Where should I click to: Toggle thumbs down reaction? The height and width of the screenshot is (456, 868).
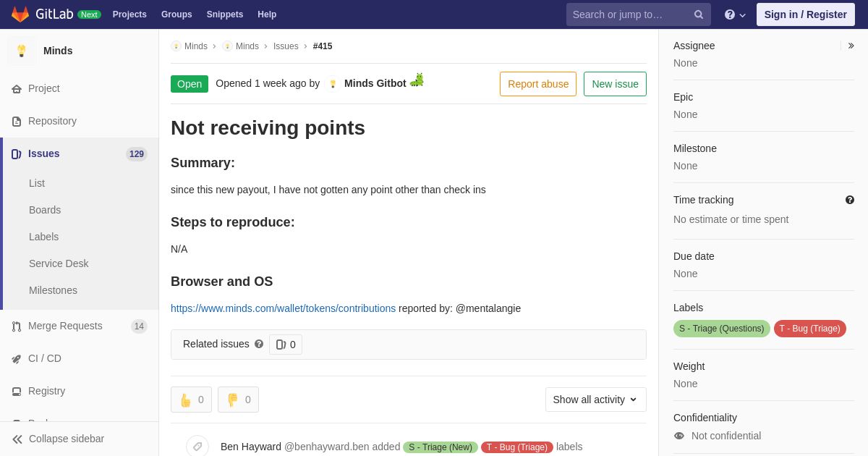[x=238, y=400]
